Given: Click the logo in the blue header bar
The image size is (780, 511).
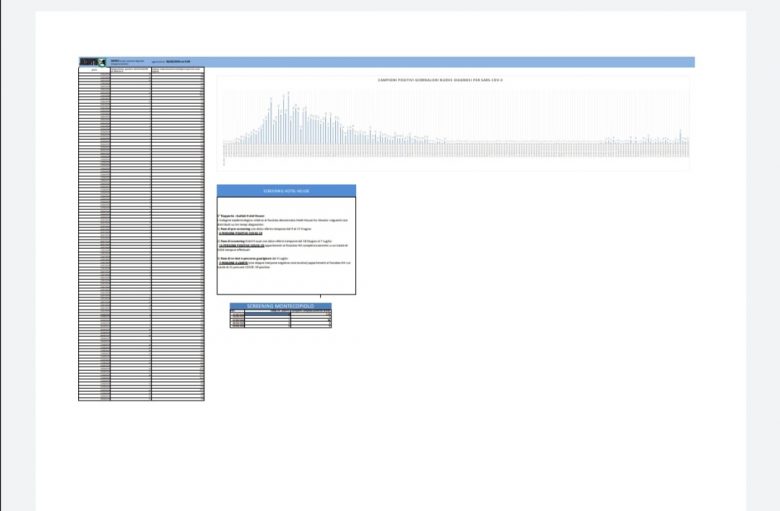Looking at the screenshot, I should [93, 62].
